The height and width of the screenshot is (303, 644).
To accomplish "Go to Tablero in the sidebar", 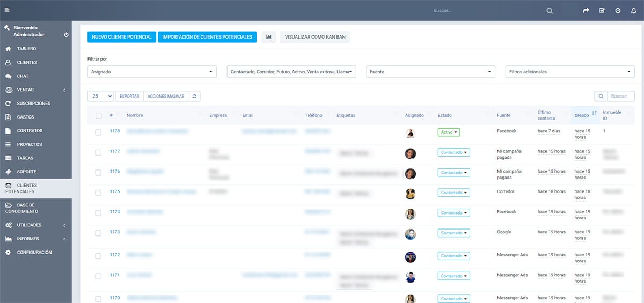I will [26, 49].
